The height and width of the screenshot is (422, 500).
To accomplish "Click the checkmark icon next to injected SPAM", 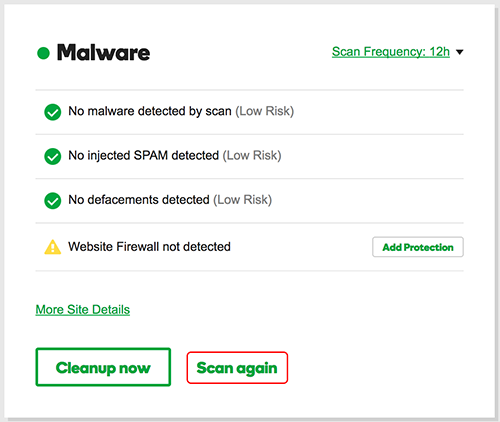I will [x=53, y=156].
